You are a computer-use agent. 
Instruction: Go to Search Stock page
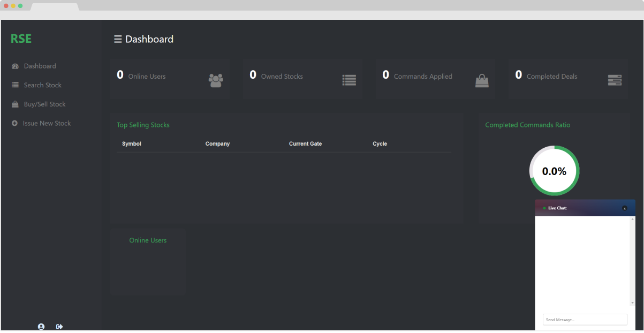click(42, 85)
